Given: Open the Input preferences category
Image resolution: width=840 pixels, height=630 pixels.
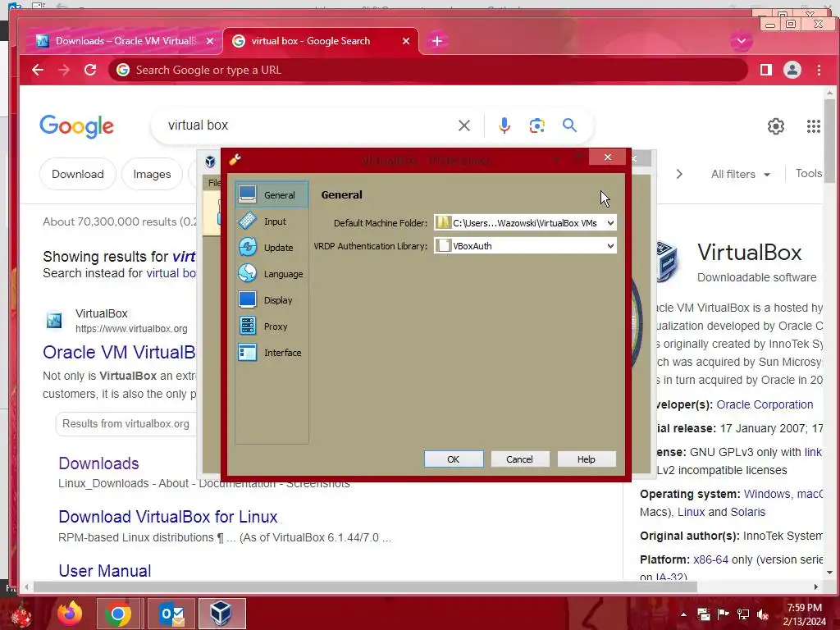Looking at the screenshot, I should (272, 221).
